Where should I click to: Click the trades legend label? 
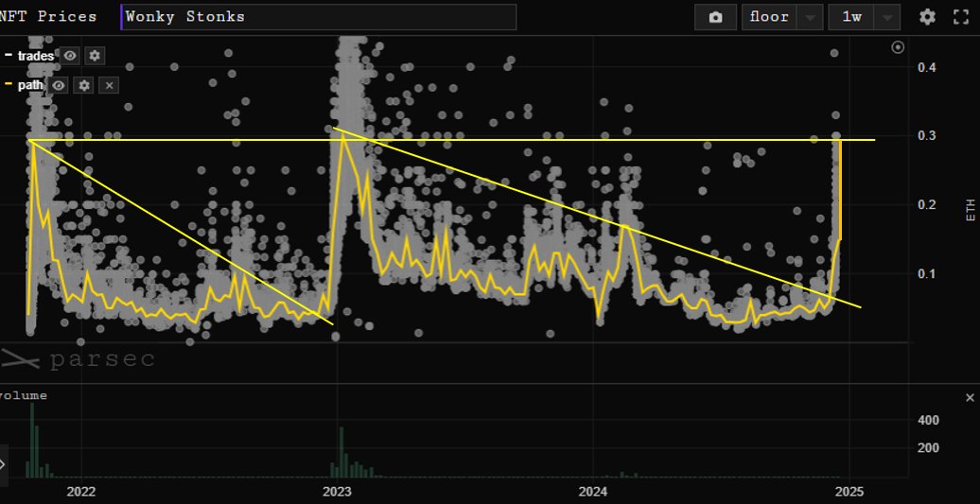pos(36,56)
